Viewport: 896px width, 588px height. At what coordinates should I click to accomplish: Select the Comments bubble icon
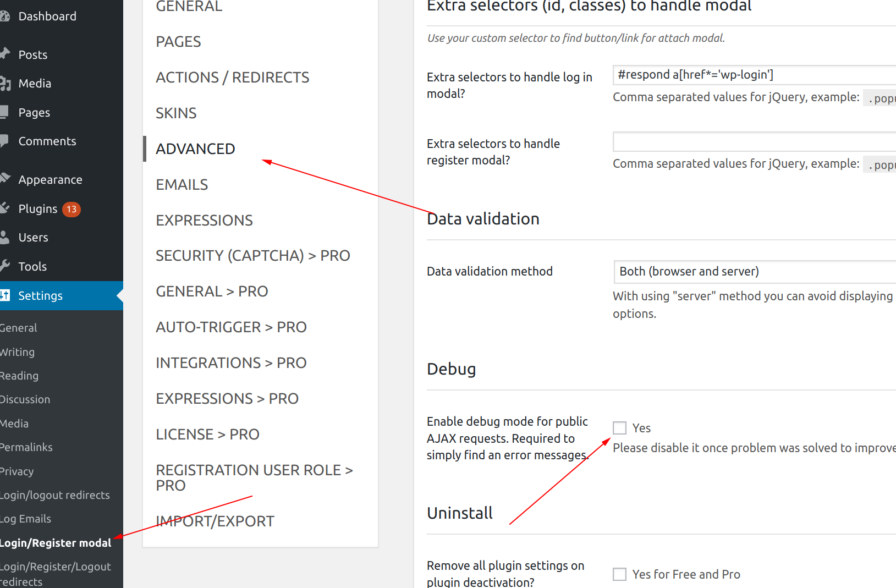(x=6, y=141)
